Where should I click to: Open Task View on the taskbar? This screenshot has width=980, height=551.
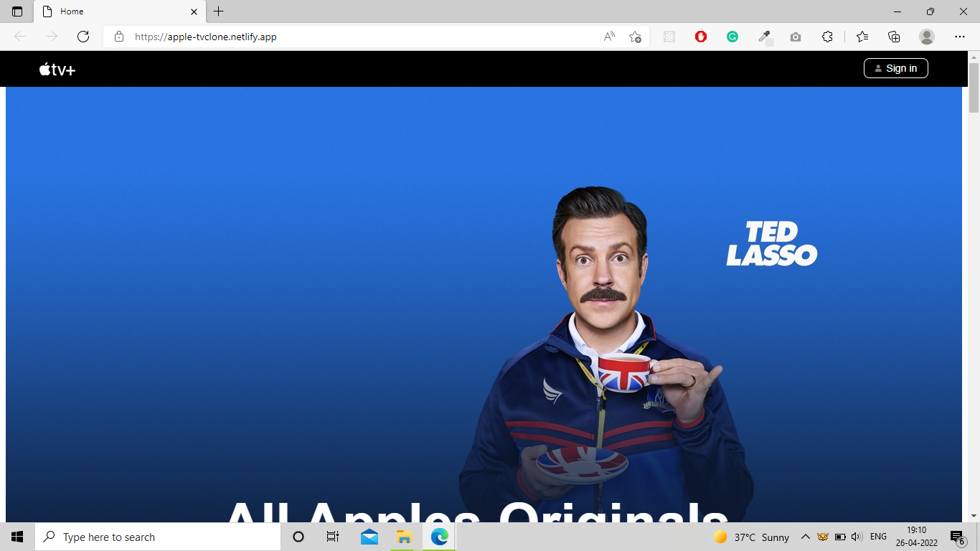[333, 537]
